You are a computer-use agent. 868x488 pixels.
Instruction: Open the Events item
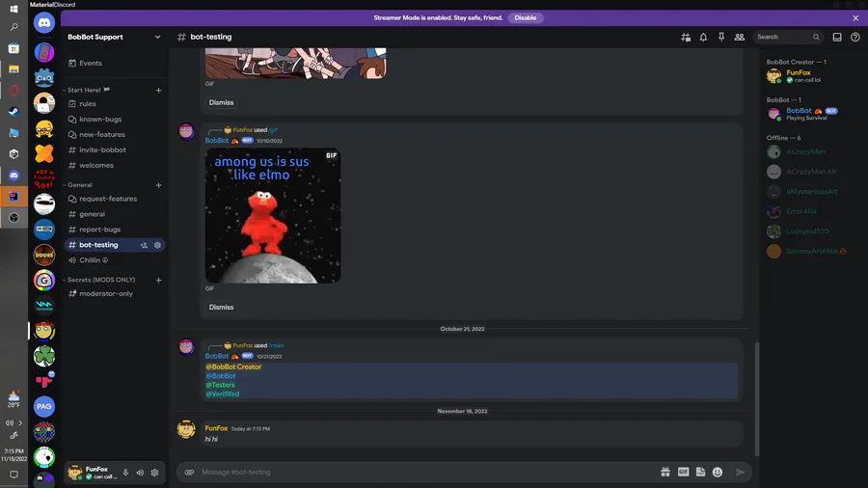point(115,63)
